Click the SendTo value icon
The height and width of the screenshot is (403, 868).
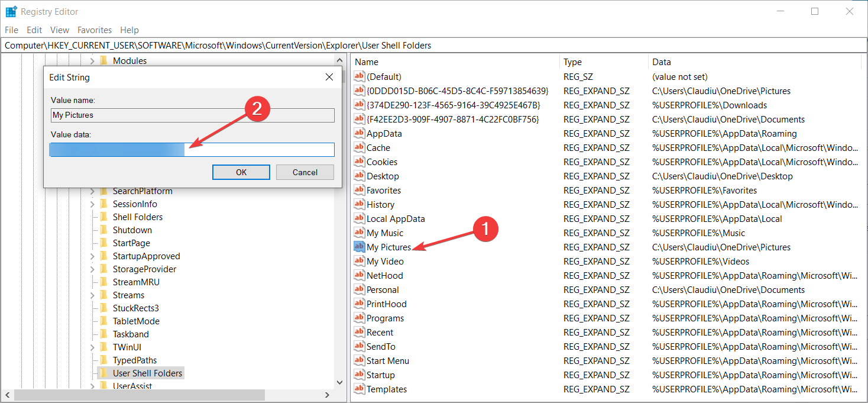359,346
